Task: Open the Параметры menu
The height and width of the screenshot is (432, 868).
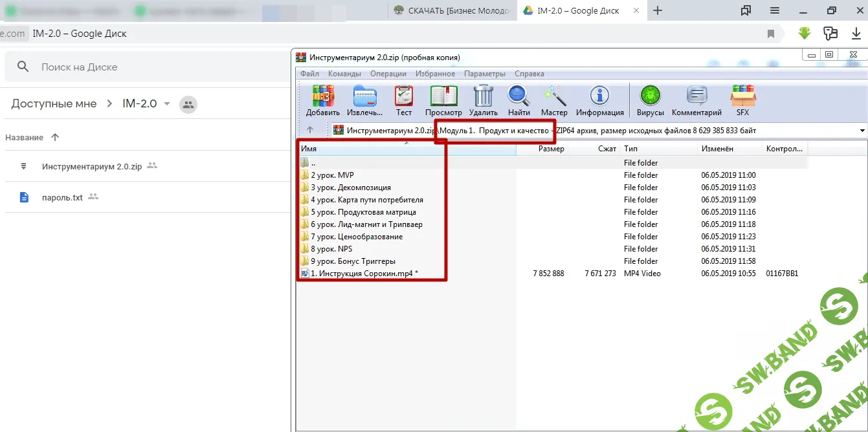Action: (484, 74)
